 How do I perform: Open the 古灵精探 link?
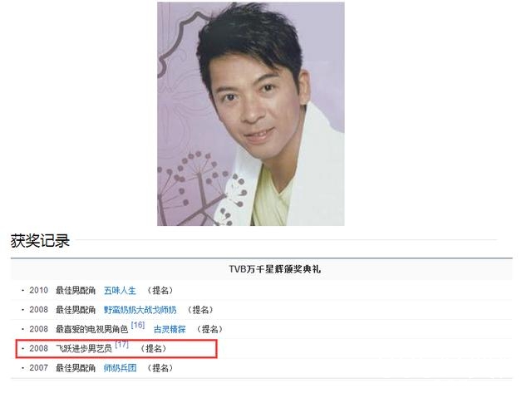[x=170, y=329]
